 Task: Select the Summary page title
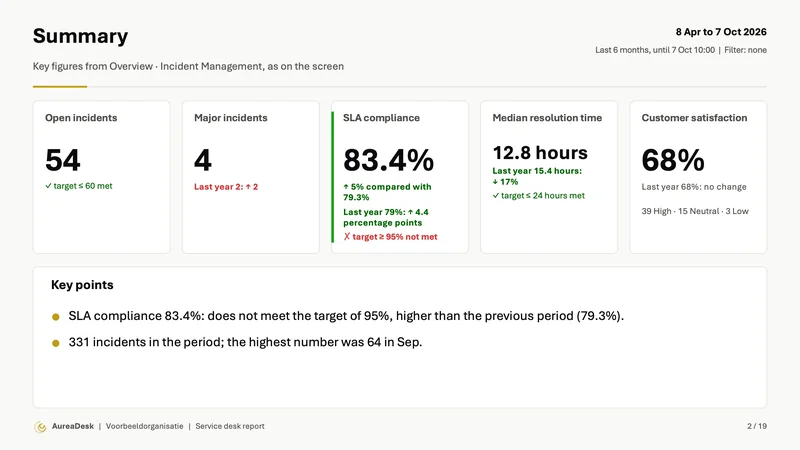coord(81,36)
